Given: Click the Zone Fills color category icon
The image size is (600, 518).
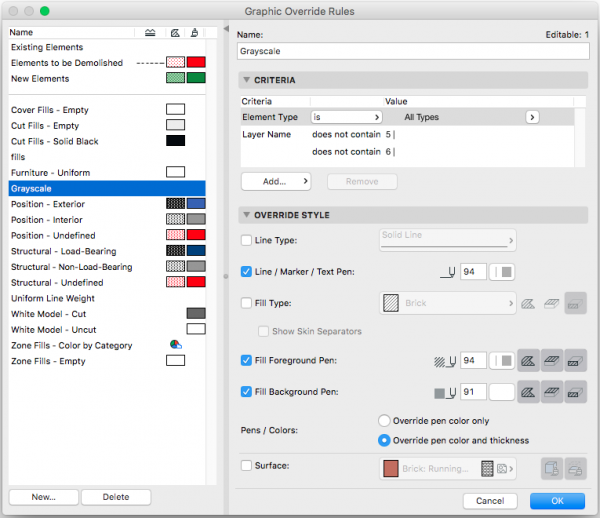Looking at the screenshot, I should point(175,345).
